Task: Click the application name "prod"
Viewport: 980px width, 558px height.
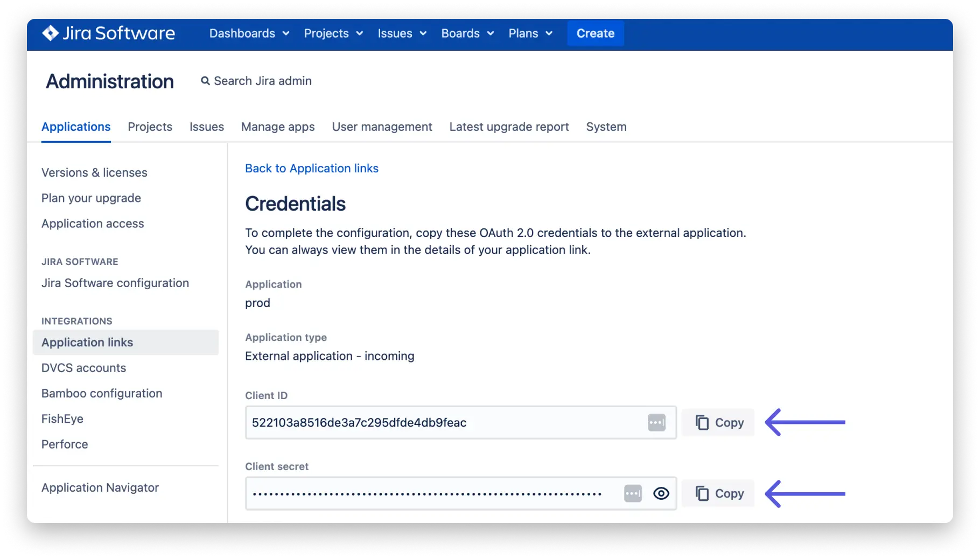Action: (x=257, y=303)
